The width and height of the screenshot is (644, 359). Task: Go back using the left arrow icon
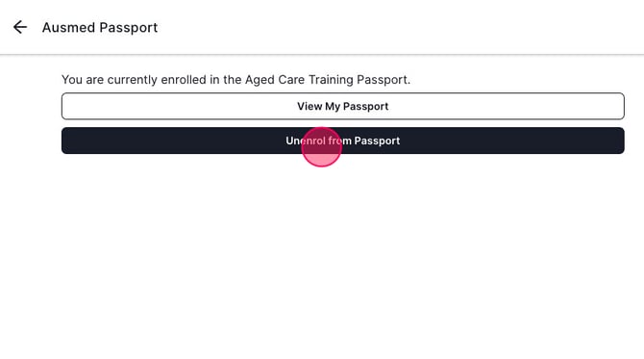(x=20, y=27)
